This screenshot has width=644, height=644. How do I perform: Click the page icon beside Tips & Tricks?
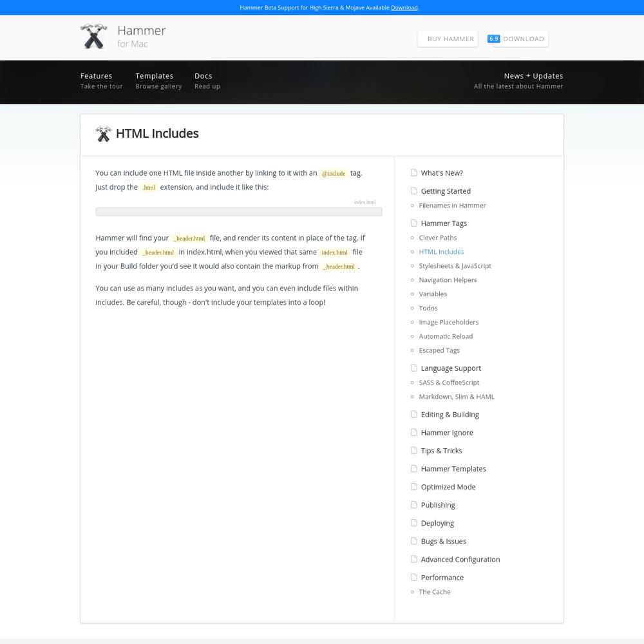[x=414, y=451]
